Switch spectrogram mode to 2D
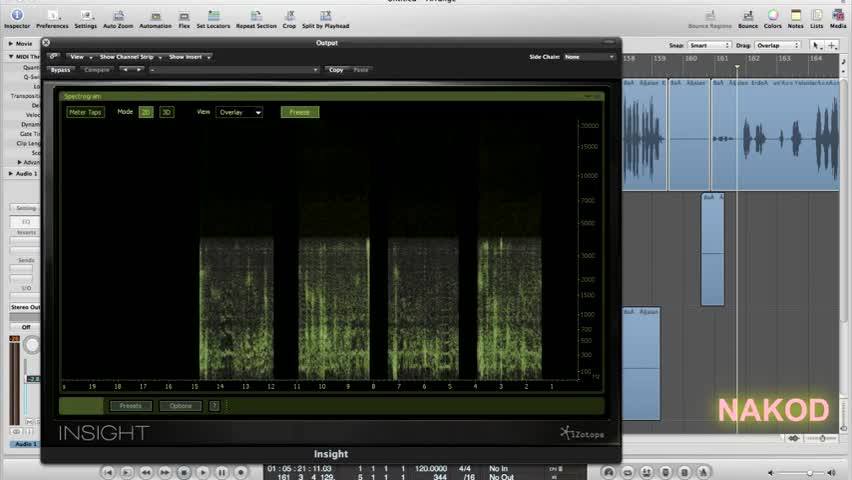The image size is (852, 480). tap(146, 112)
